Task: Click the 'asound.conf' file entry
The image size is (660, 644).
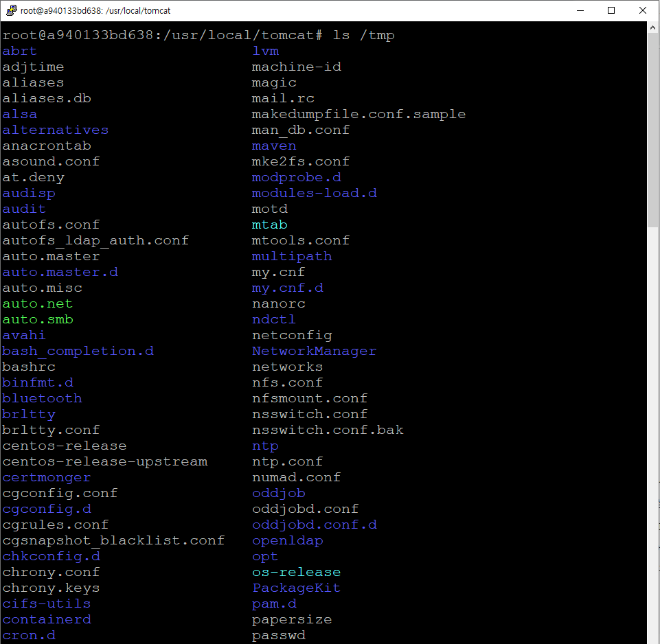Action: pyautogui.click(x=51, y=162)
